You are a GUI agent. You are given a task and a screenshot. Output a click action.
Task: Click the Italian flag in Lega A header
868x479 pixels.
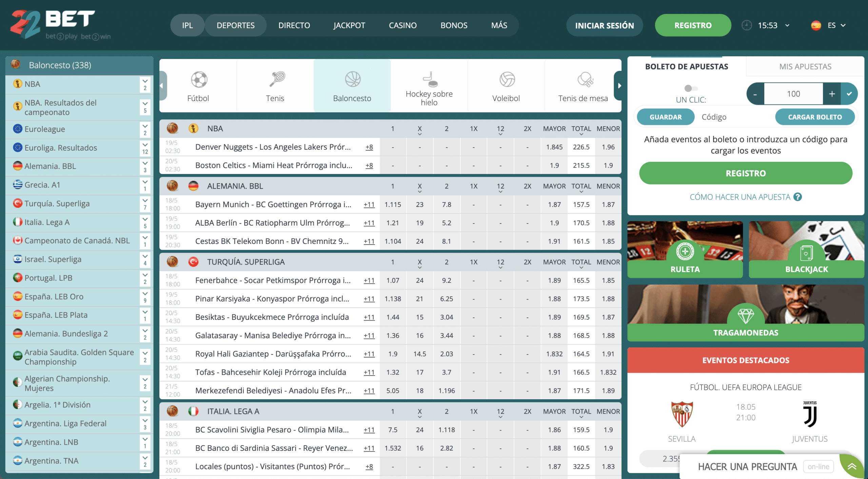193,411
